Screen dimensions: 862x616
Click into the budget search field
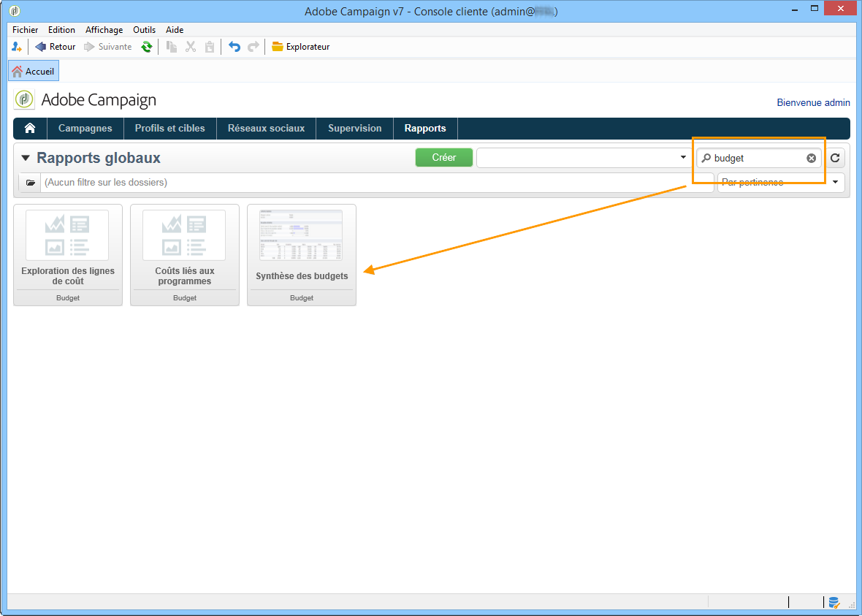coord(759,158)
